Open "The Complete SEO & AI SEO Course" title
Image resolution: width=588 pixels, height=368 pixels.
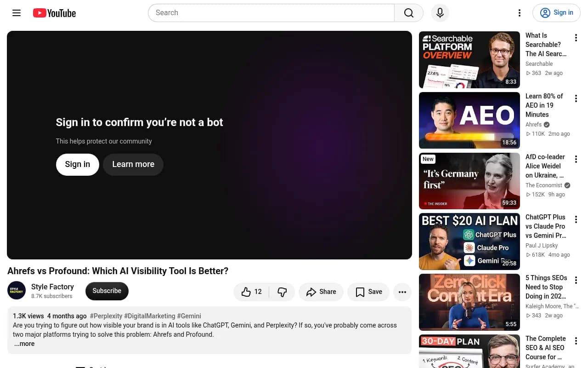(x=545, y=348)
